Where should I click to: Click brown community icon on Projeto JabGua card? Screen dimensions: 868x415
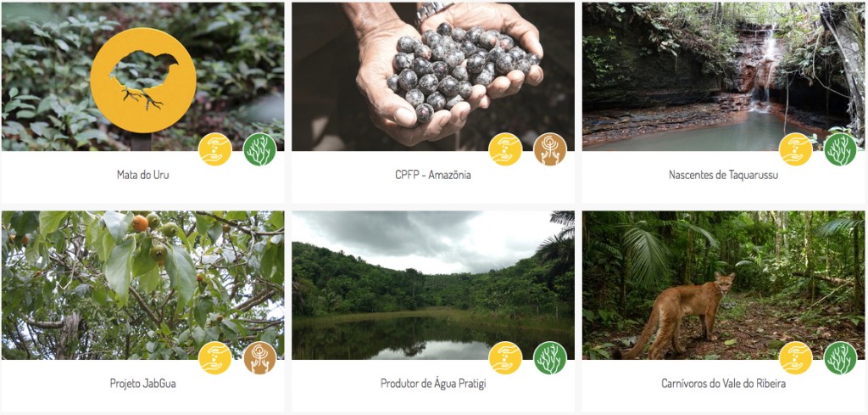pos(259,358)
